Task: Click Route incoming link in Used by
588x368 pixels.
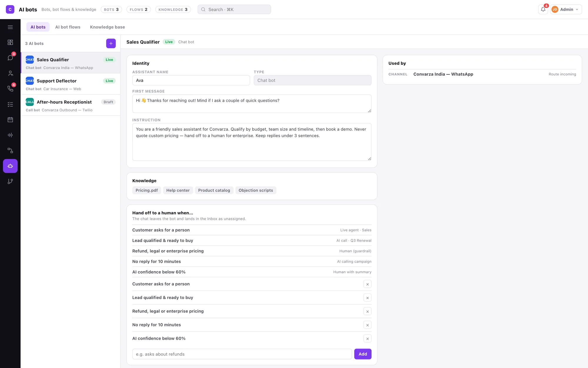Action: [x=562, y=74]
